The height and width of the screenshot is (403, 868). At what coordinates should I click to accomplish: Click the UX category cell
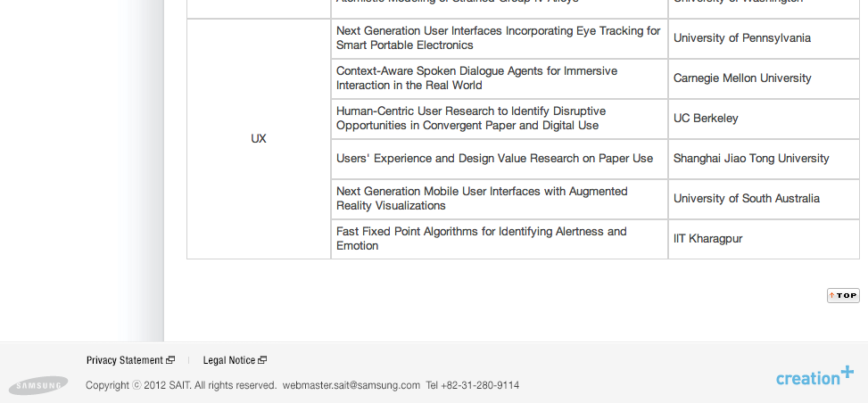click(x=259, y=139)
